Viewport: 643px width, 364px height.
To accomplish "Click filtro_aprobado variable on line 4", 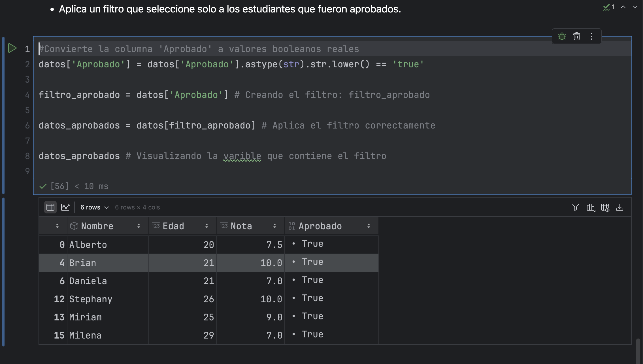I will pyautogui.click(x=79, y=95).
